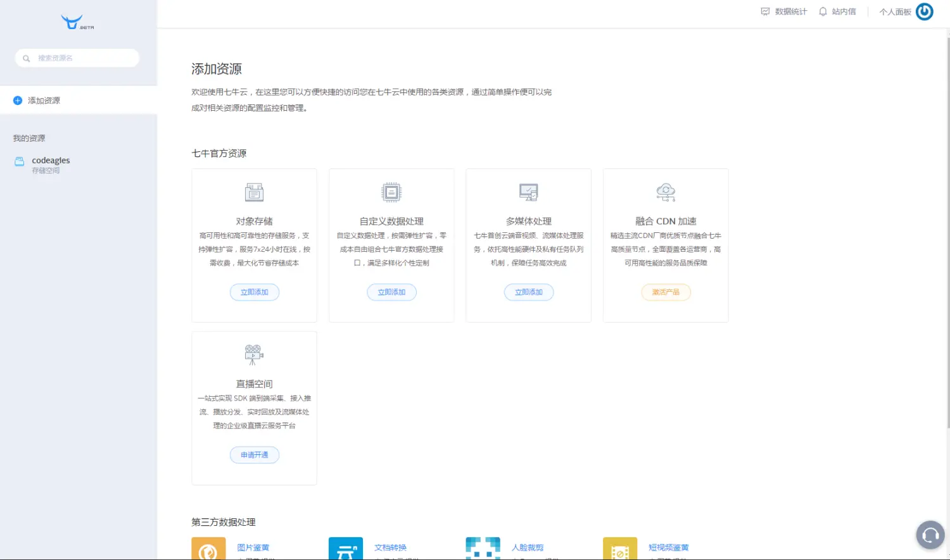The height and width of the screenshot is (560, 950).
Task: Open the customer support headset button
Action: point(930,535)
